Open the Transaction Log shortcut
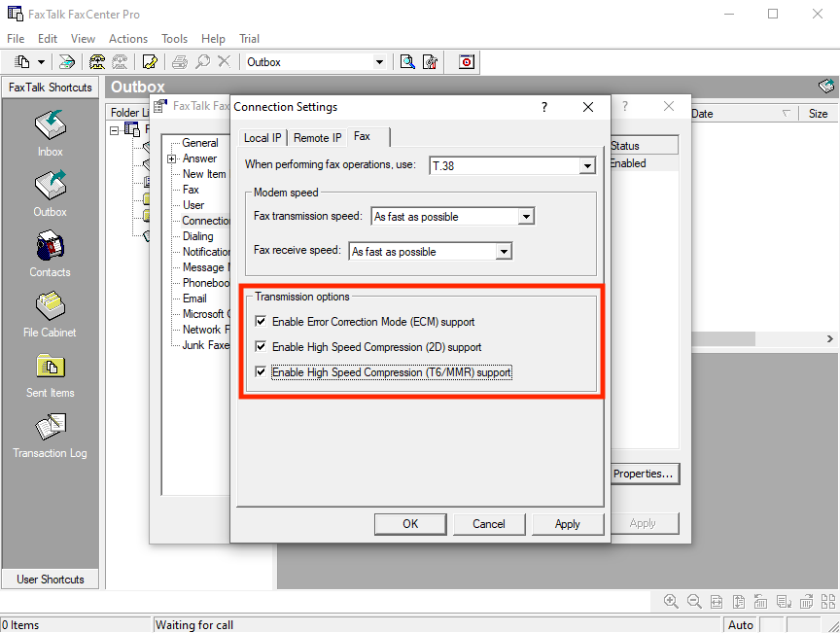 (x=50, y=436)
